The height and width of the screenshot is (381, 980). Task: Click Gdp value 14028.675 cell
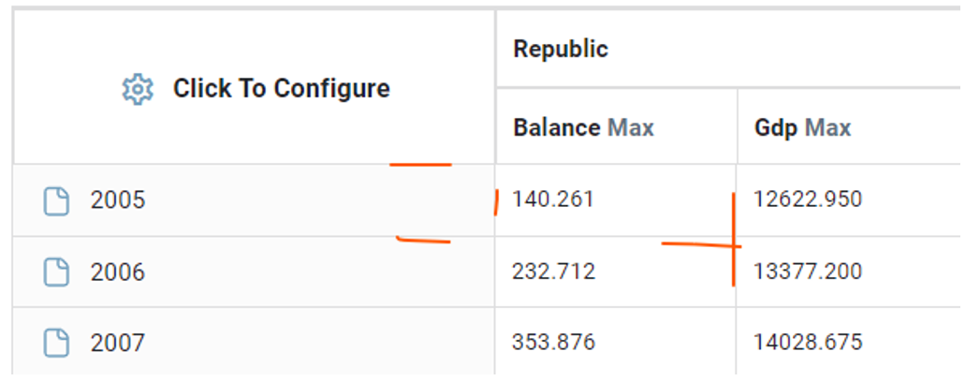click(808, 343)
